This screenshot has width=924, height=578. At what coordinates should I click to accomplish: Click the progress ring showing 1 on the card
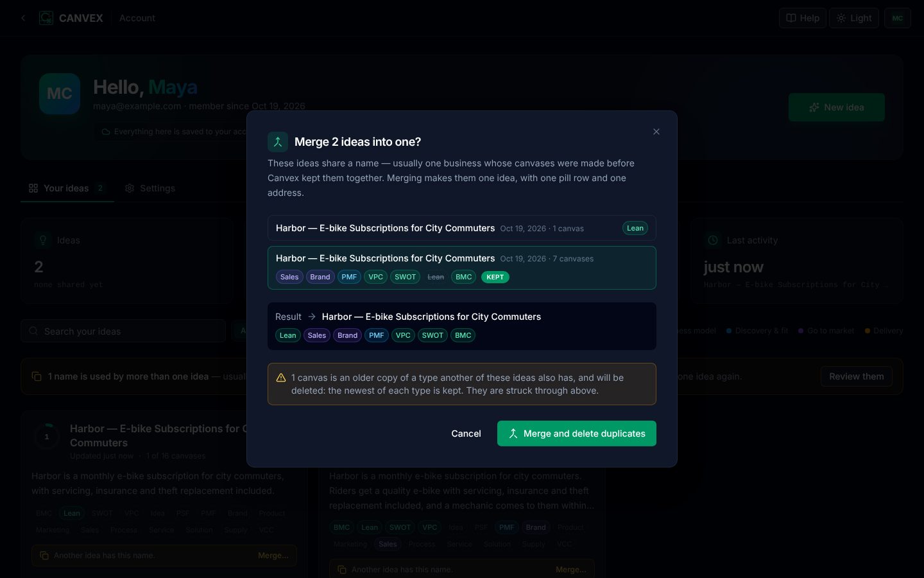(46, 437)
